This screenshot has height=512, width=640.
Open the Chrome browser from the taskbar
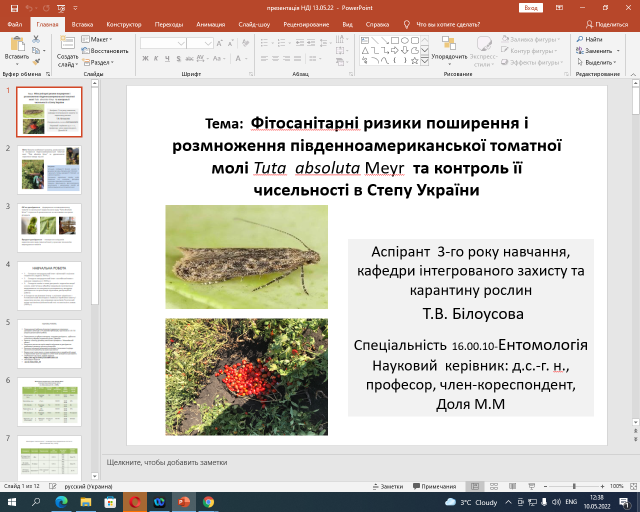tap(208, 501)
